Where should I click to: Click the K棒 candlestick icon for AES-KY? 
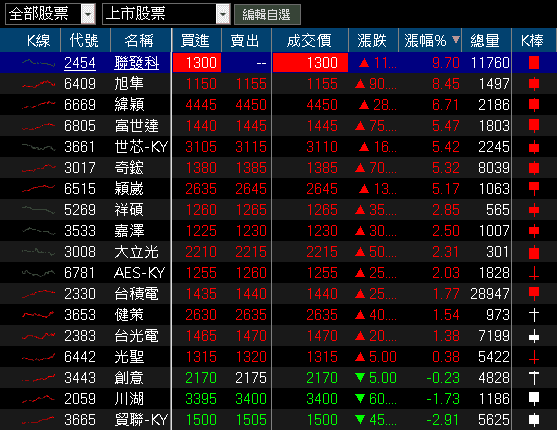point(534,273)
